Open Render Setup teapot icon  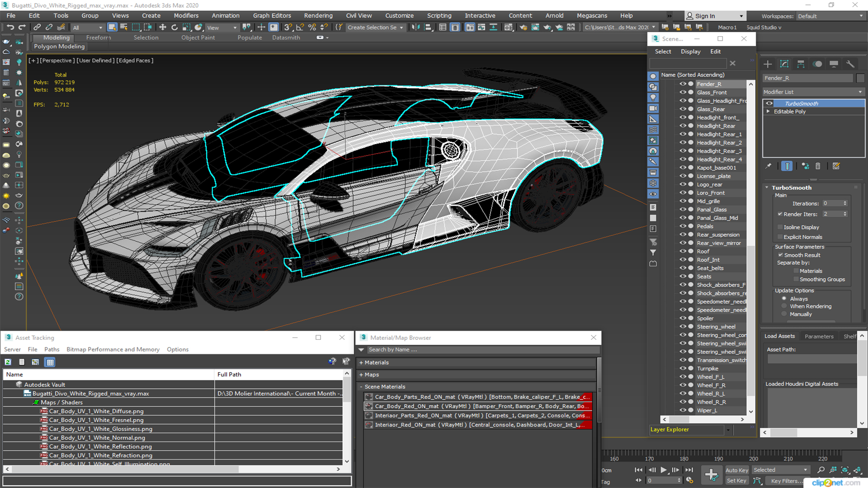(523, 27)
